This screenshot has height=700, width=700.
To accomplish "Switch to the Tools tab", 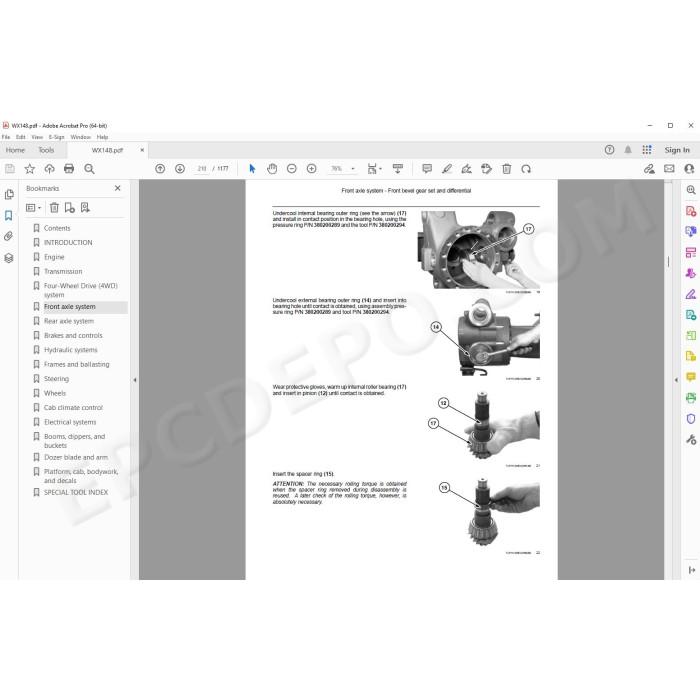I will tap(46, 150).
